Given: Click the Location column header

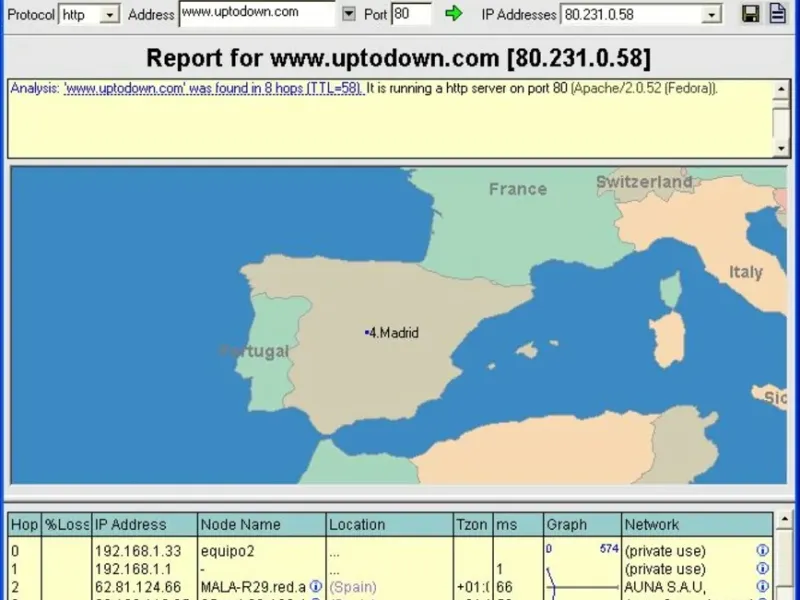Looking at the screenshot, I should point(389,524).
